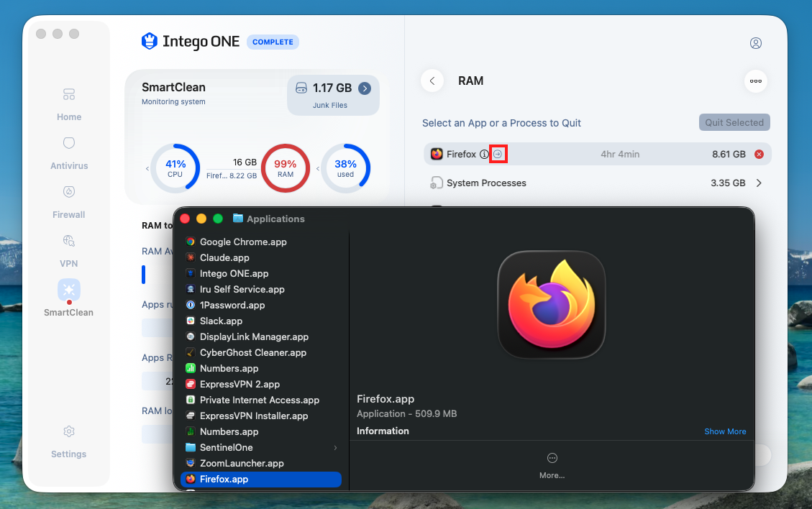The height and width of the screenshot is (509, 812).
Task: Open Intego Settings gear
Action: (69, 431)
